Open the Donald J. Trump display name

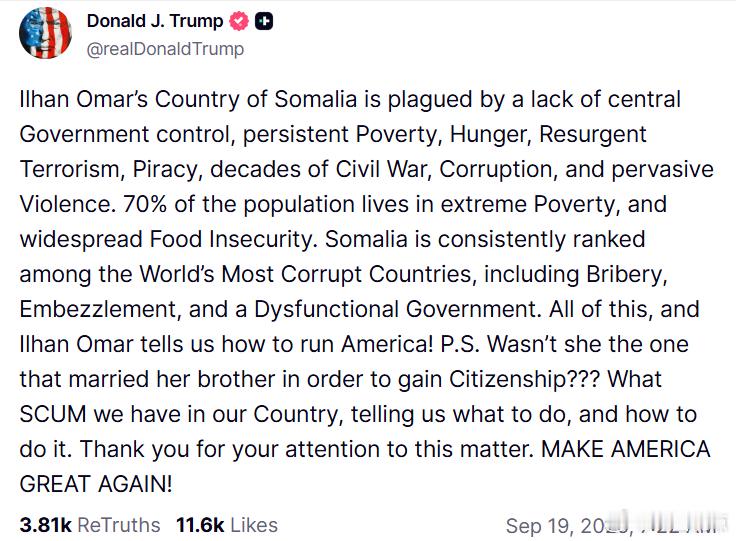(x=155, y=21)
